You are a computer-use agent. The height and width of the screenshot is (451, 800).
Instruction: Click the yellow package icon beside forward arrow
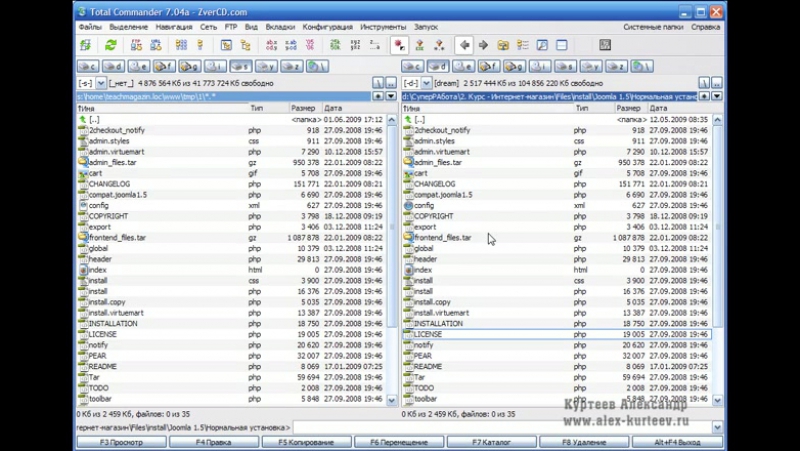pyautogui.click(x=503, y=45)
